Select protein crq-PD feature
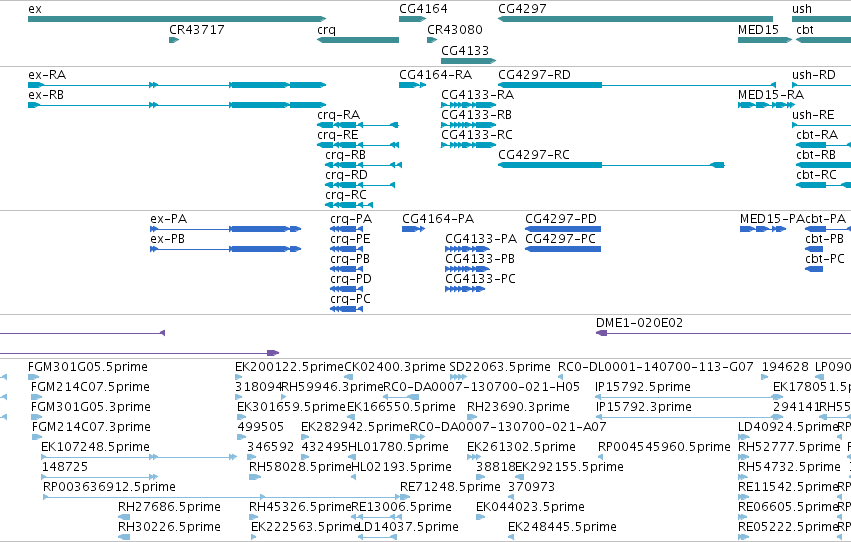The image size is (851, 542). pos(346,289)
